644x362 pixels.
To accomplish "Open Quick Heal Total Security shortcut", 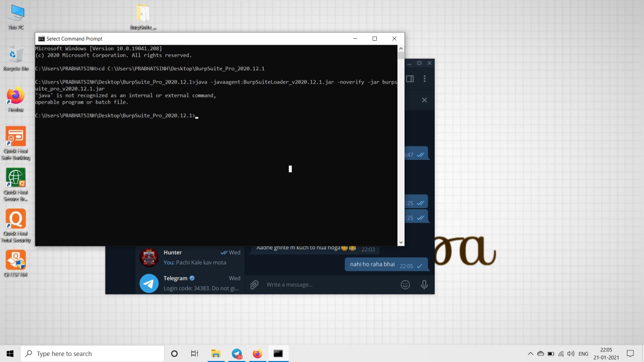I will point(16,226).
